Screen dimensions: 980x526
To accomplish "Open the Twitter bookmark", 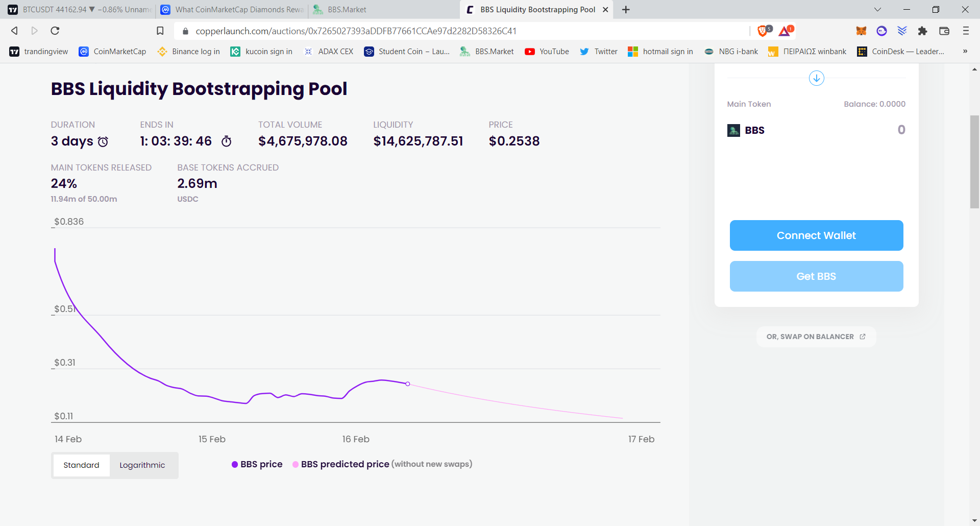I will coord(598,51).
